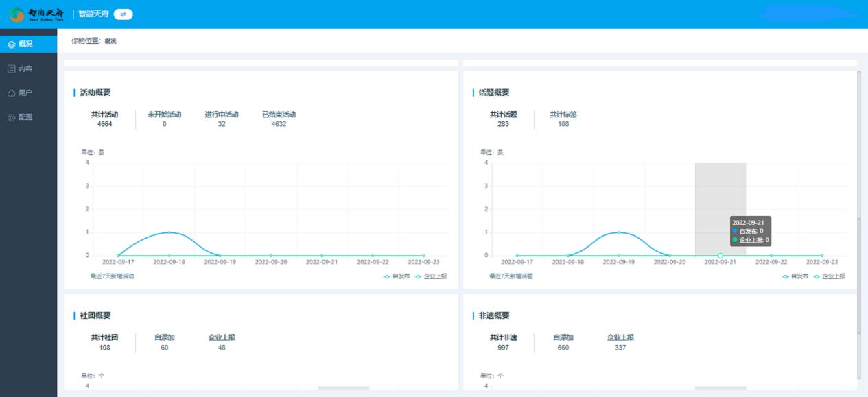Toggle 自发布 legend in 活动概要 chart

[397, 276]
